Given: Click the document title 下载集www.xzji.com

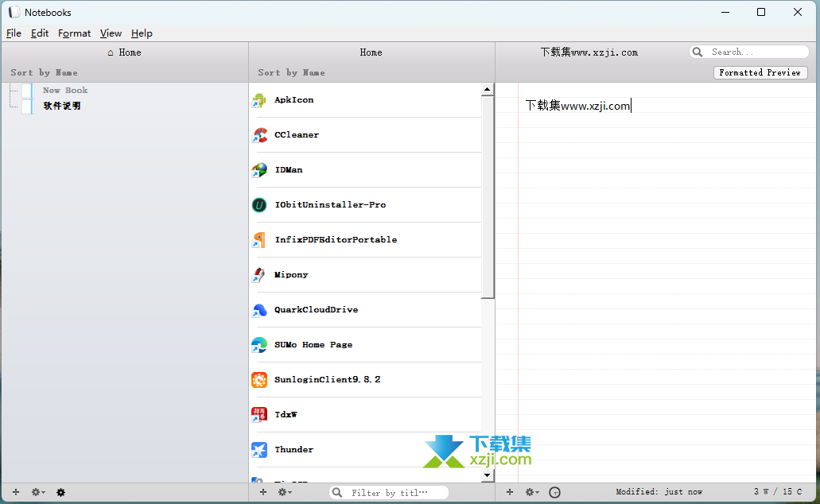Looking at the screenshot, I should pos(589,52).
